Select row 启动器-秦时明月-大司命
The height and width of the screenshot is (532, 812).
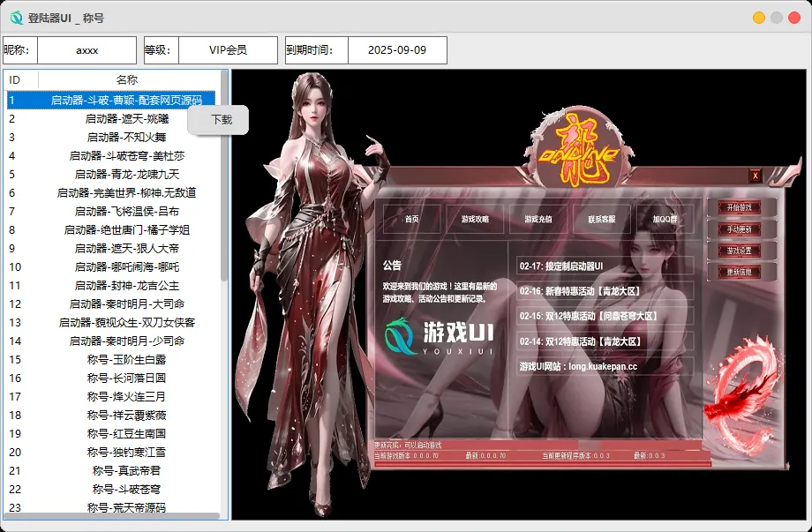coord(111,303)
